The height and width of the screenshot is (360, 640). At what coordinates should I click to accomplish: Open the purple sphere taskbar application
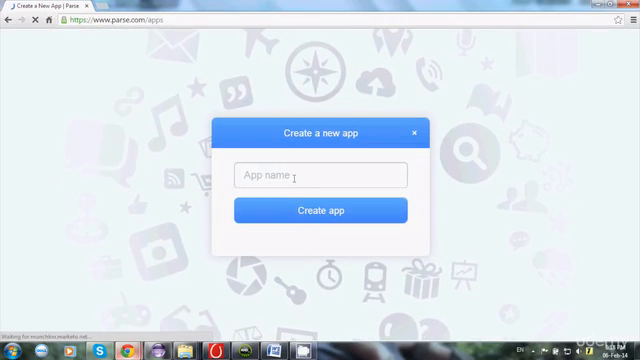pos(158,351)
